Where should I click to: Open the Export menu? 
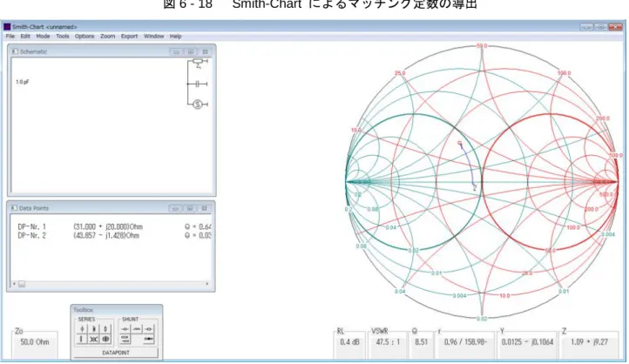coord(129,36)
